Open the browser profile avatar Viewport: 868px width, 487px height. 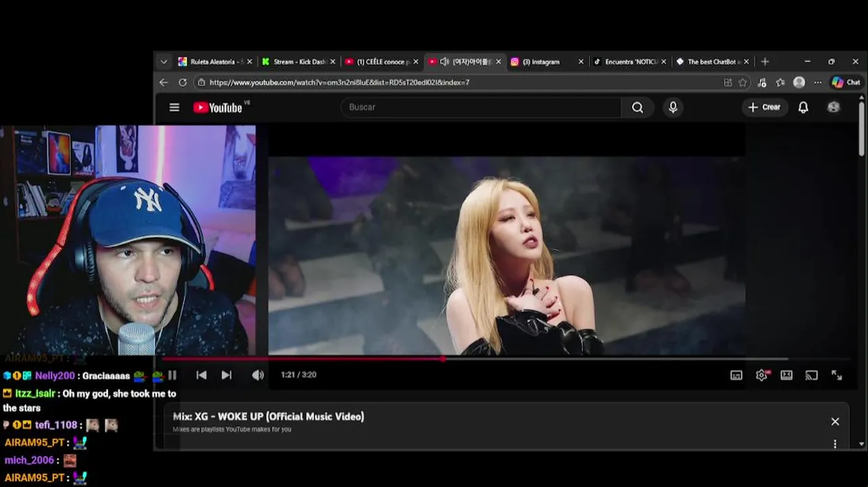tap(799, 83)
